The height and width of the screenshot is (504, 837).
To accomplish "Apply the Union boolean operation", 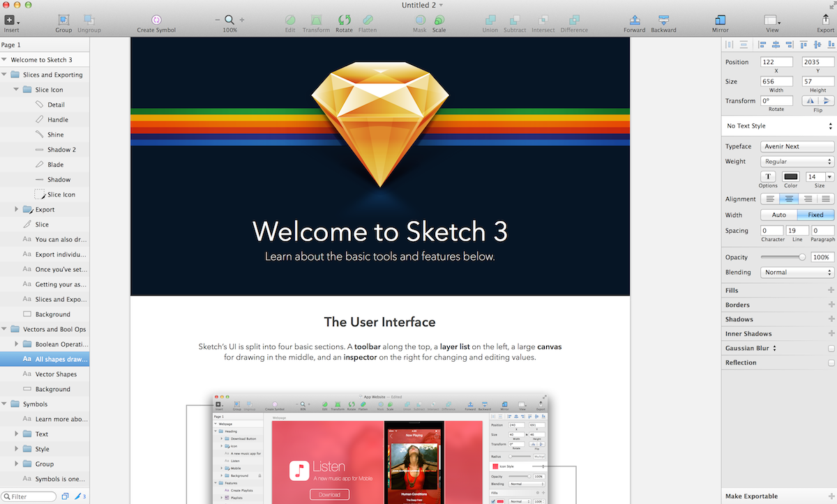I will [490, 20].
